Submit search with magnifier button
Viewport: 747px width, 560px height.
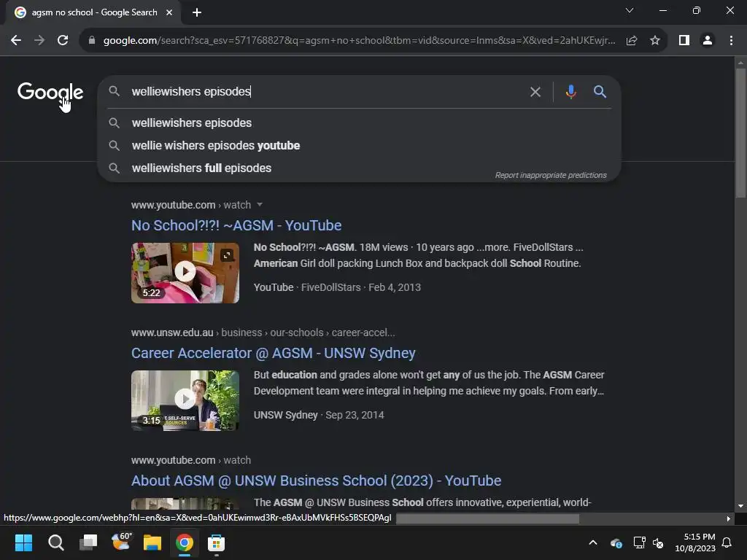tap(600, 91)
